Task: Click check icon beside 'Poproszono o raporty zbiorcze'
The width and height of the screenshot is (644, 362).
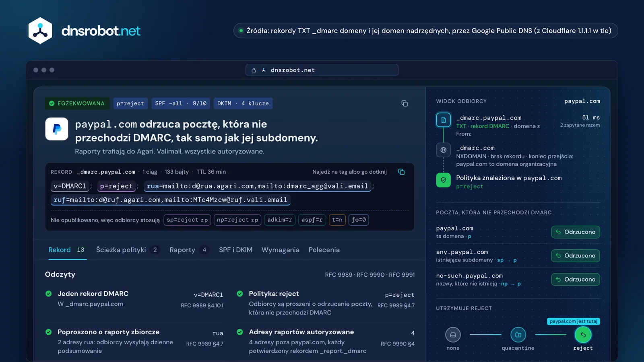Action: 49,332
